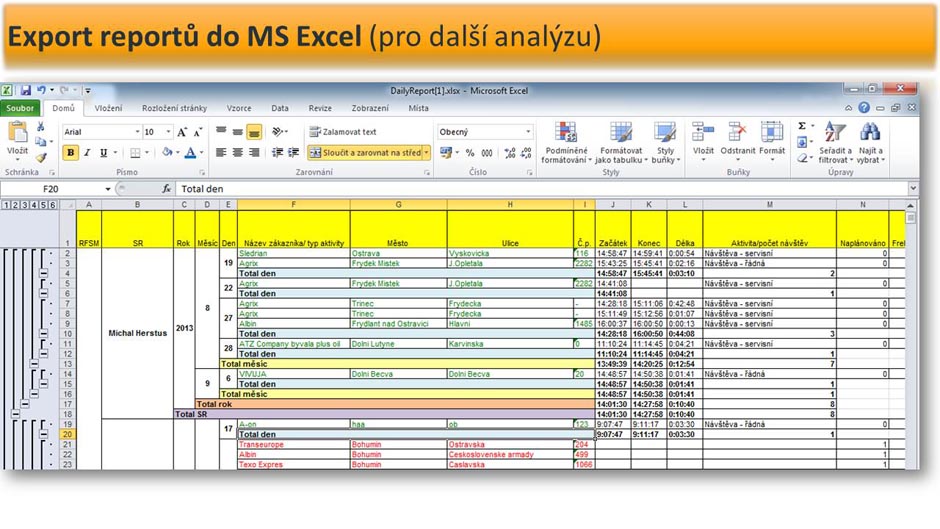Screen dimensions: 940x529
Task: Open Najít a vybrat binoculars
Action: (870, 142)
